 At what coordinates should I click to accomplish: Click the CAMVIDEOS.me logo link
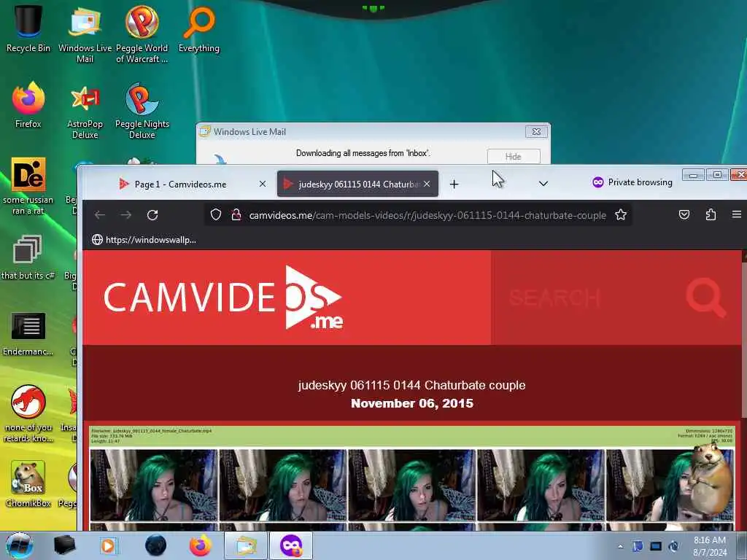click(x=223, y=297)
